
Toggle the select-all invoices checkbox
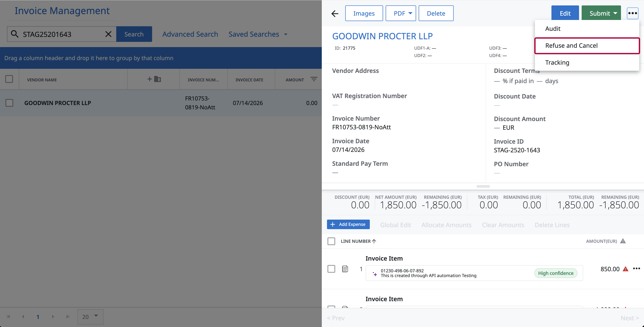(9, 79)
